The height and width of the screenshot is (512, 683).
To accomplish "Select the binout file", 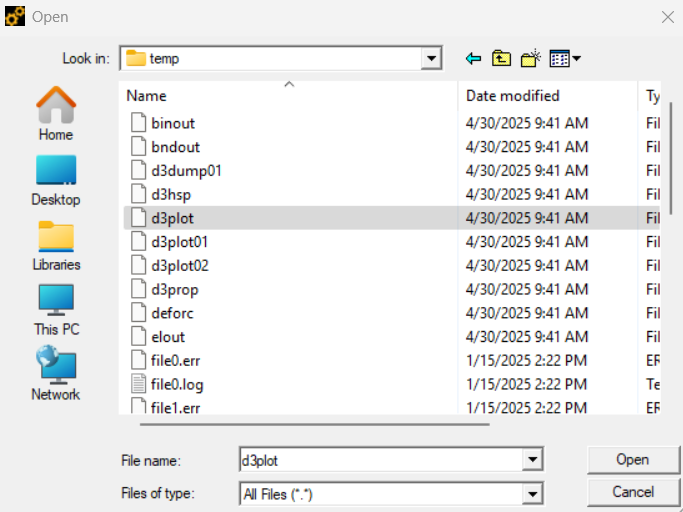I will [x=173, y=123].
